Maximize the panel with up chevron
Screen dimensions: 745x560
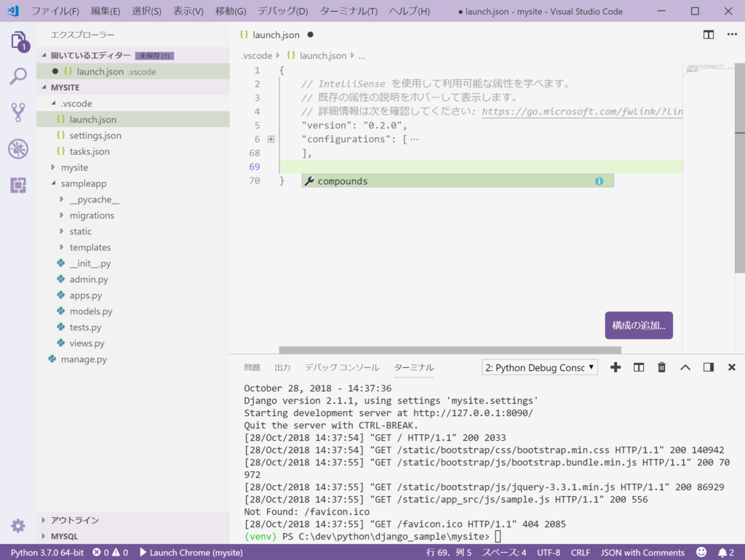pos(685,367)
